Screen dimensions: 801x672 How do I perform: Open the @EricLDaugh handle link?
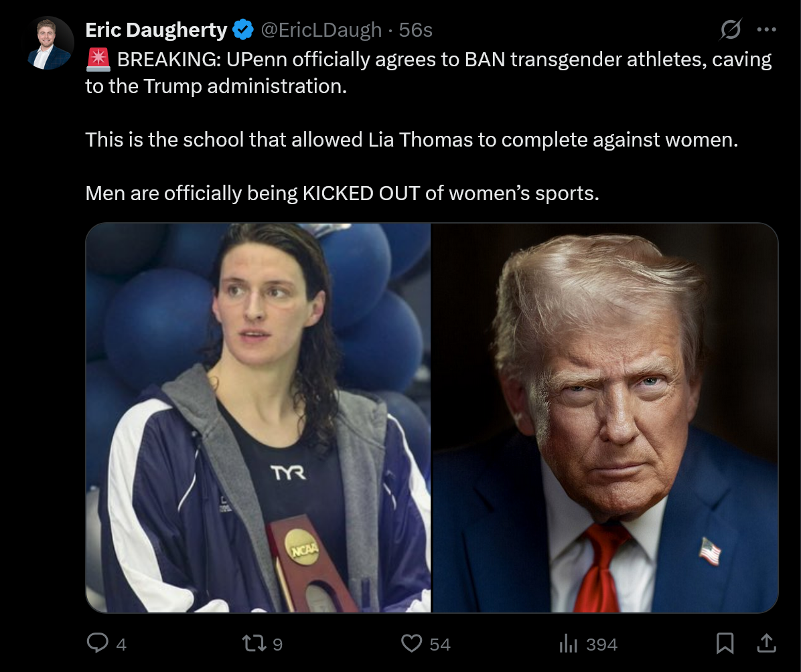(321, 29)
